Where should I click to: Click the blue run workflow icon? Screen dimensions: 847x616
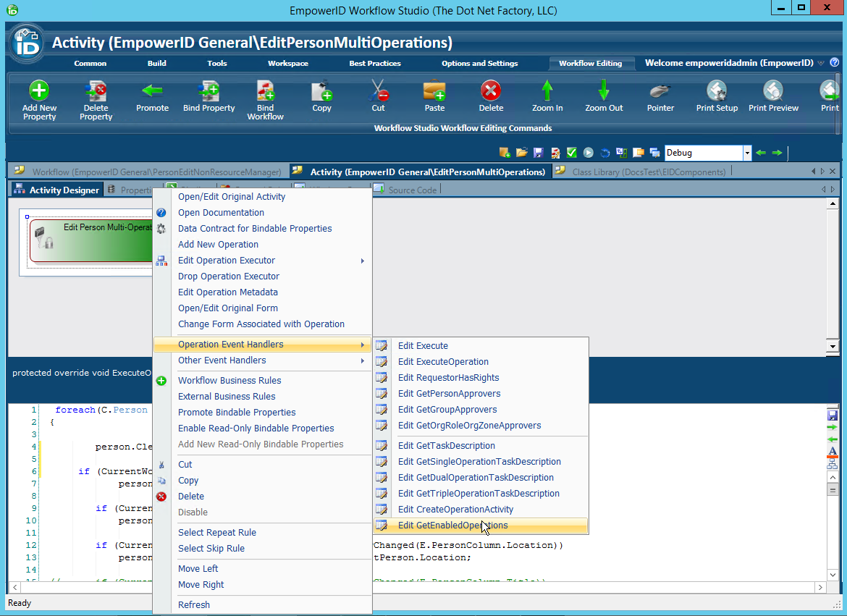(x=588, y=153)
